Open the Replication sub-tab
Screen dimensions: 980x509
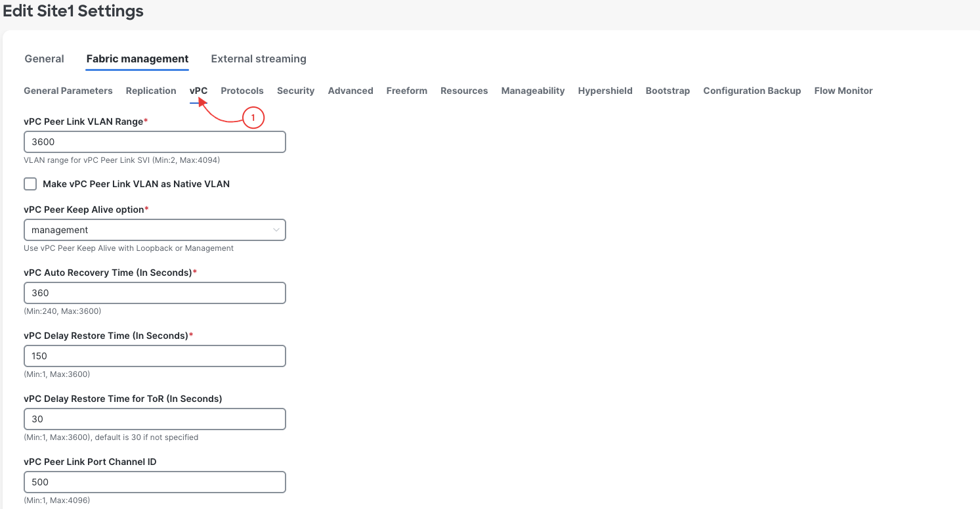point(151,91)
